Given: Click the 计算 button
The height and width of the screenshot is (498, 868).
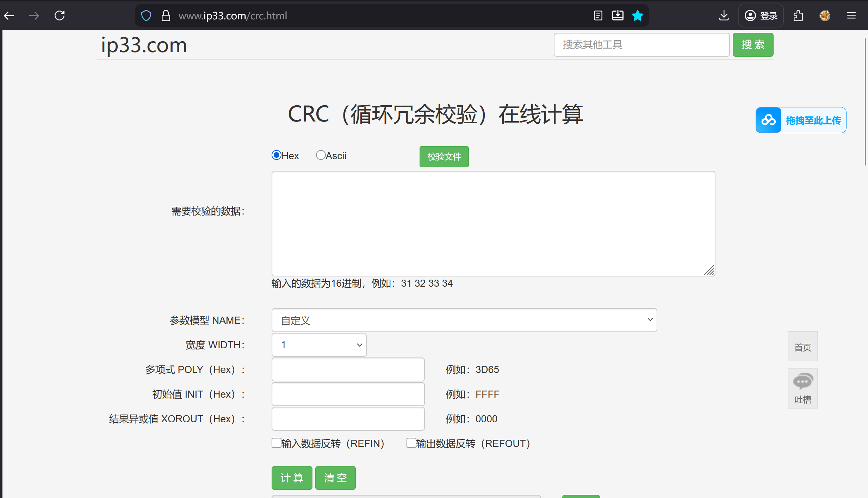Looking at the screenshot, I should coord(292,478).
